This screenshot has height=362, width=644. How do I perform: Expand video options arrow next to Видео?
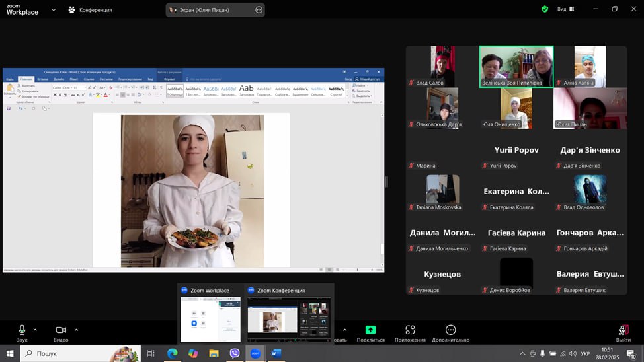click(x=76, y=330)
